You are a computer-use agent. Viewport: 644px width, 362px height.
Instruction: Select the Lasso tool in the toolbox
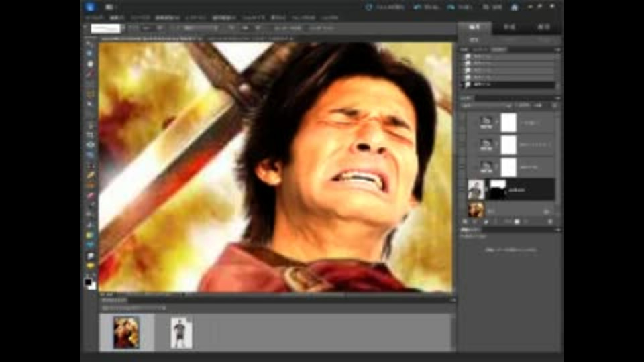(x=89, y=95)
